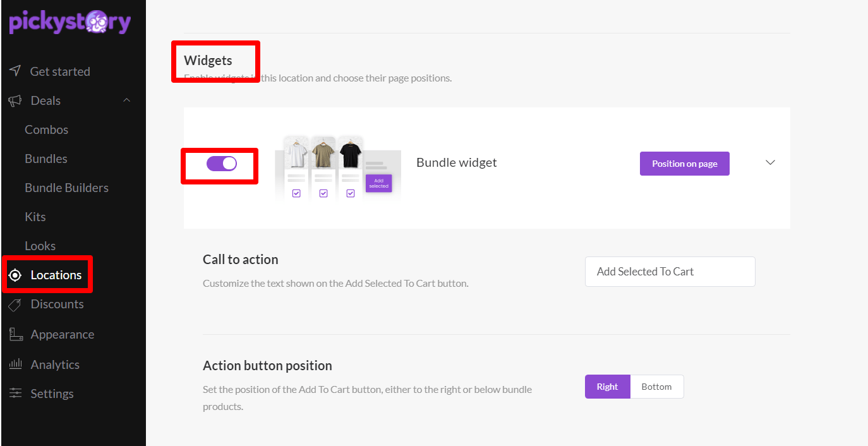Click the Settings sliders icon

click(15, 393)
